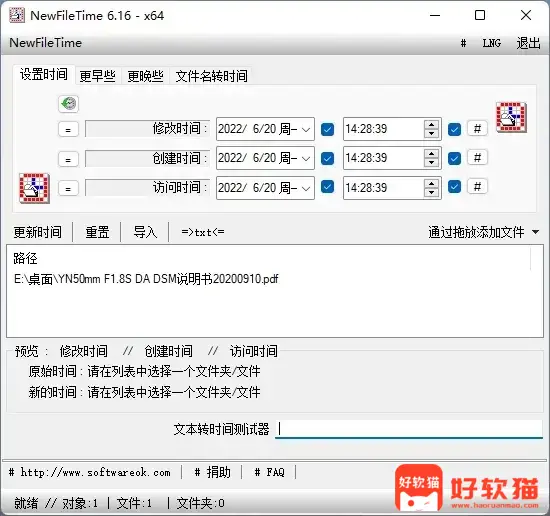Click the # button on 访问时间 row

point(477,187)
